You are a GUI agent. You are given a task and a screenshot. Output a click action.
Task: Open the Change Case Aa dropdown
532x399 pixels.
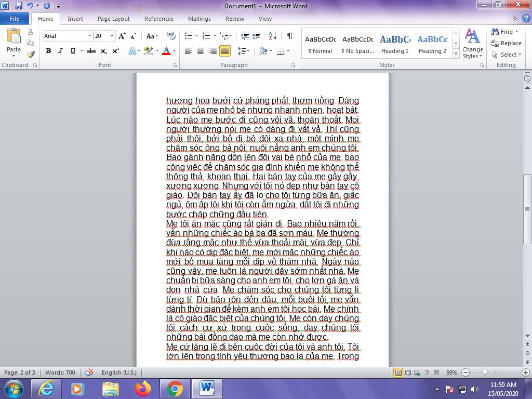coord(152,36)
